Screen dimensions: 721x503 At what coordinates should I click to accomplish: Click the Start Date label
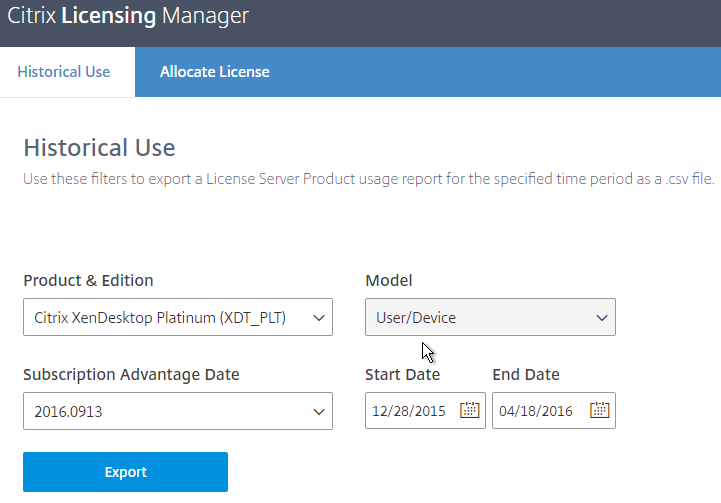point(402,375)
